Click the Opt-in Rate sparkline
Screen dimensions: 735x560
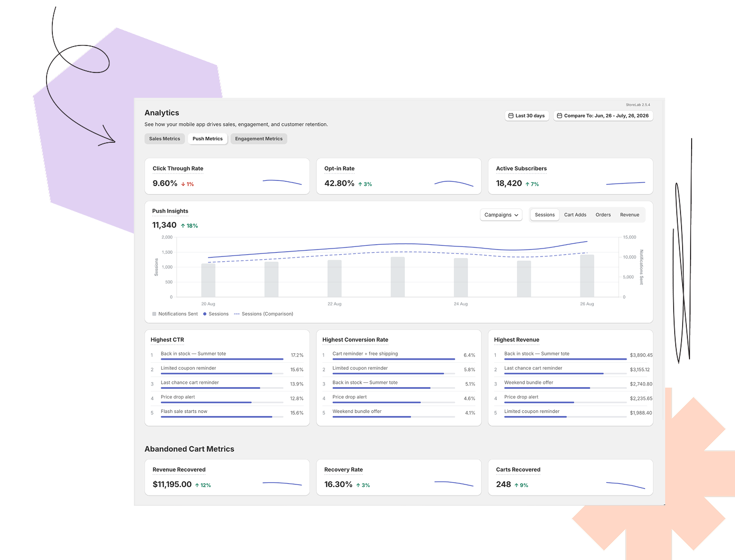coord(454,183)
